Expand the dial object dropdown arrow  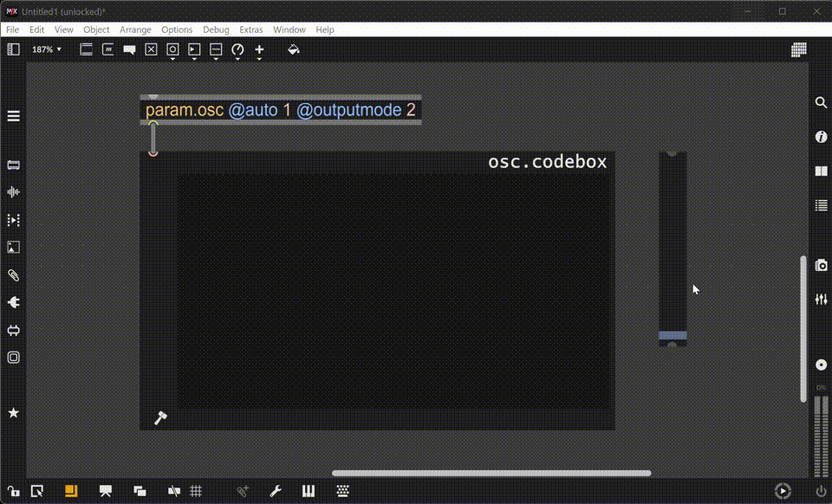pos(237,59)
